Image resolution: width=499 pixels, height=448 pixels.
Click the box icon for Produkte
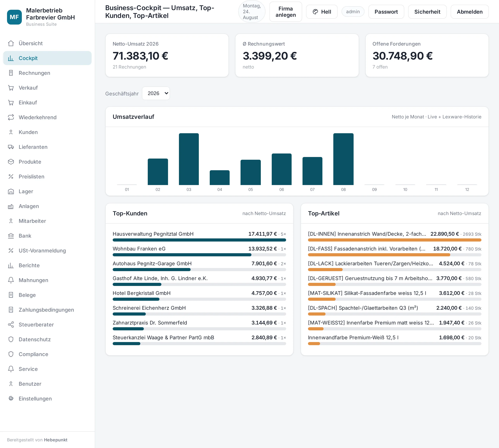11,162
